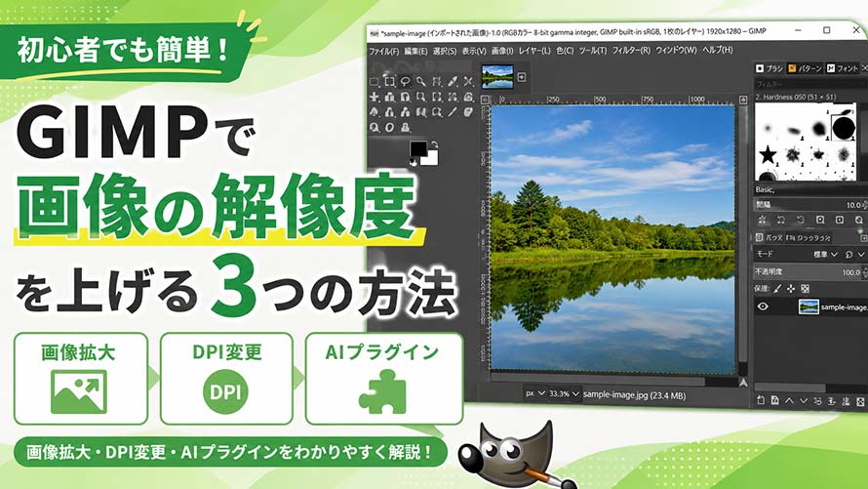Click the layer mode group switch icon
The width and height of the screenshot is (868, 489).
tap(849, 254)
